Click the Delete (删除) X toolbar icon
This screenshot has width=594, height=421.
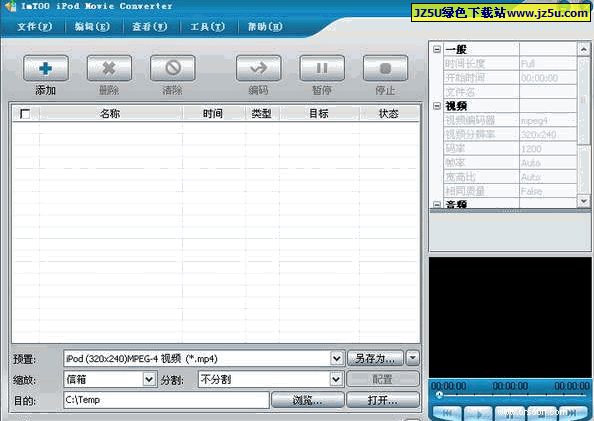point(109,68)
